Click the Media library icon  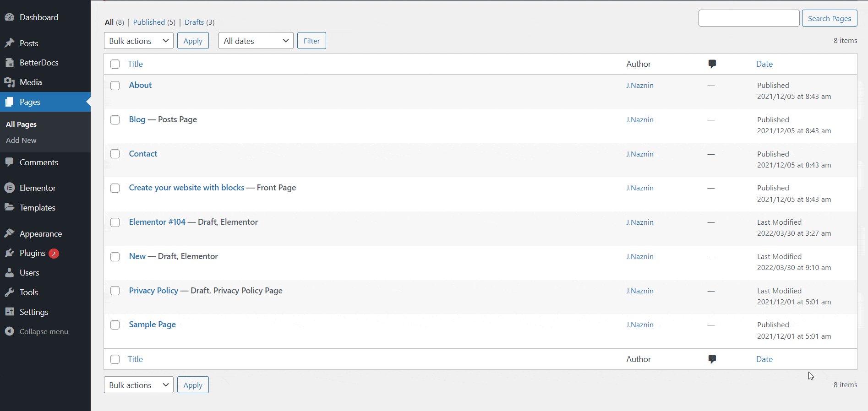9,82
